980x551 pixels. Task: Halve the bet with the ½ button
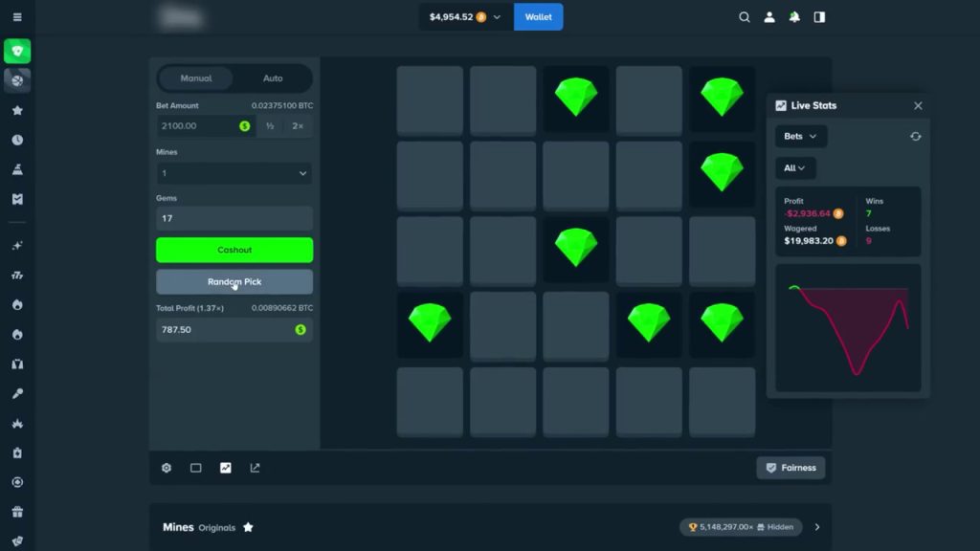coord(270,126)
